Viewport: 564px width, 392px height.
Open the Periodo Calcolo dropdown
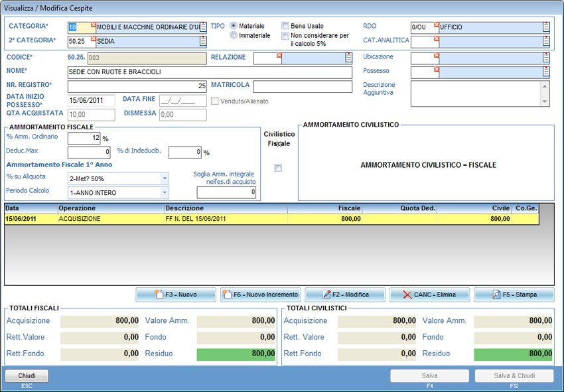[165, 192]
